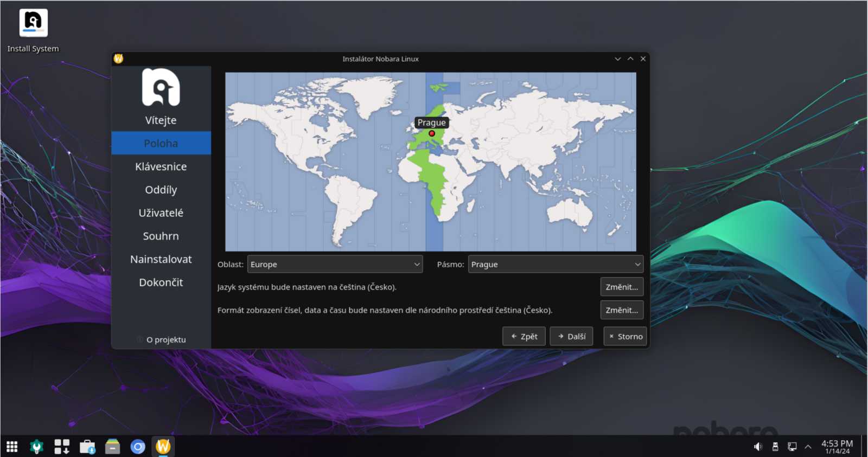Image resolution: width=868 pixels, height=457 pixels.
Task: Select the Souhrn step
Action: coord(161,236)
